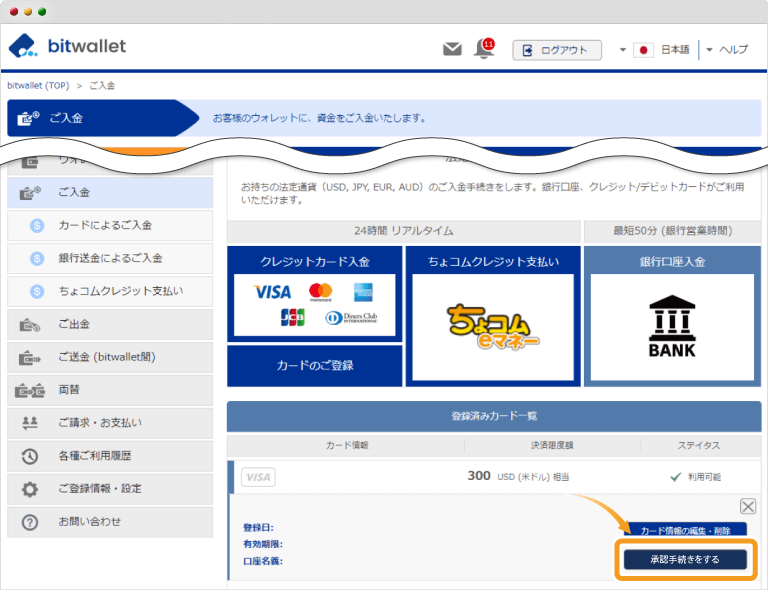The image size is (768, 590).
Task: Follow the bitwallet (TOP) breadcrumb link
Action: pos(38,85)
